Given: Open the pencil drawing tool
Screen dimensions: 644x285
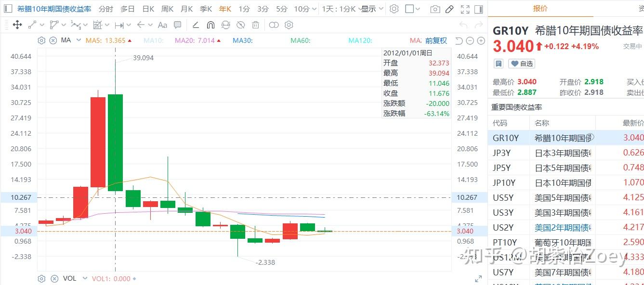Looking at the screenshot, I should [x=449, y=9].
